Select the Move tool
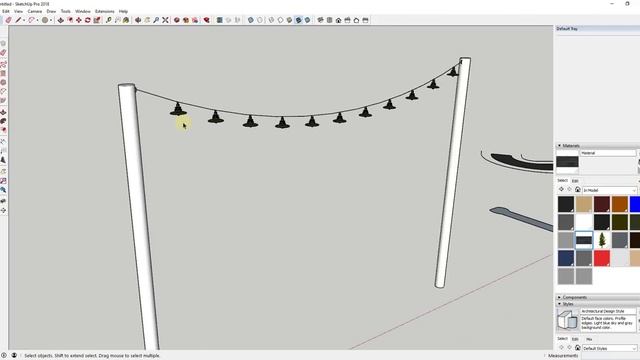The height and width of the screenshot is (360, 640). (78, 20)
